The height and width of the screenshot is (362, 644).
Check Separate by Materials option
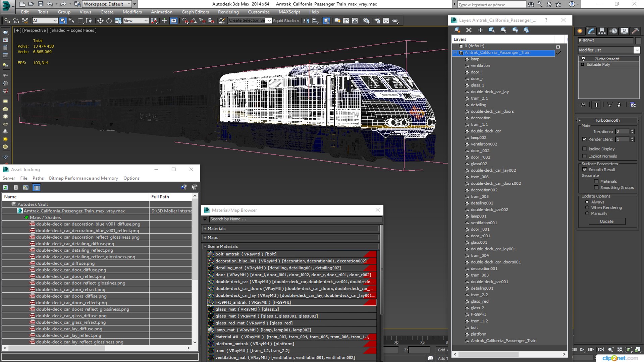(x=596, y=181)
